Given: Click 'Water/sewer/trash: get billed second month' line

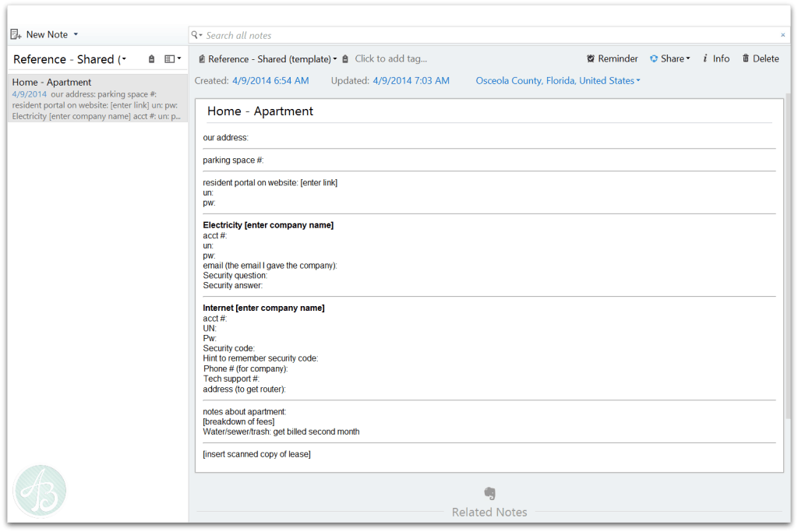Looking at the screenshot, I should 281,432.
